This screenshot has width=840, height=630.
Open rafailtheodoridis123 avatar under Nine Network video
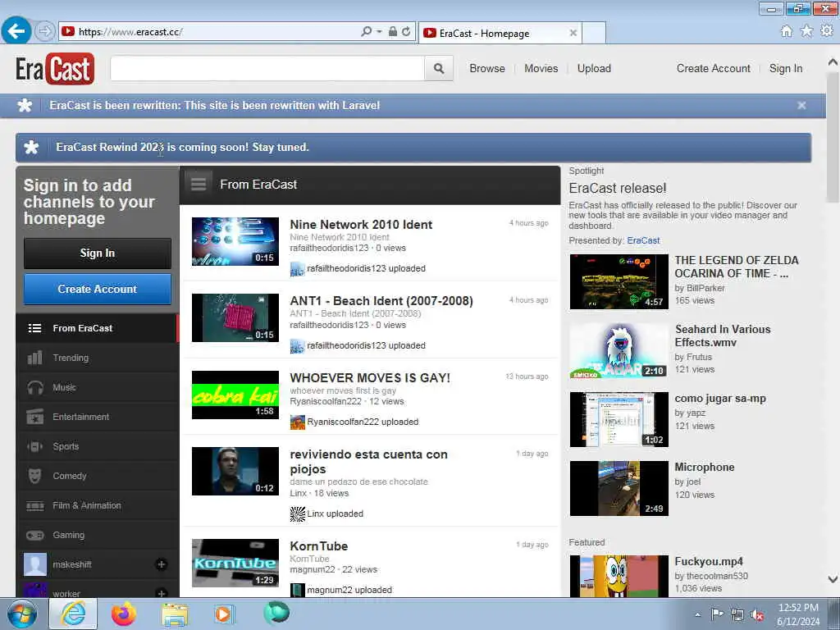(297, 269)
